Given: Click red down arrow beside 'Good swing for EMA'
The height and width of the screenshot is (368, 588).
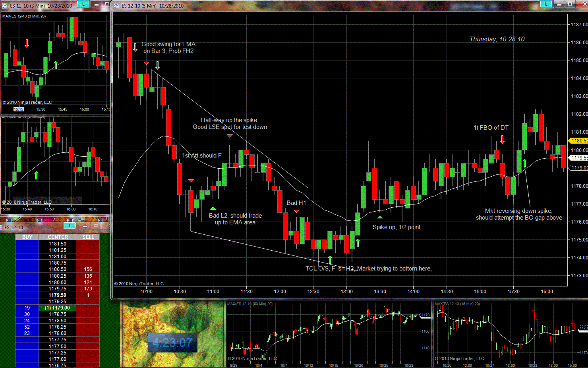Looking at the screenshot, I should (135, 47).
